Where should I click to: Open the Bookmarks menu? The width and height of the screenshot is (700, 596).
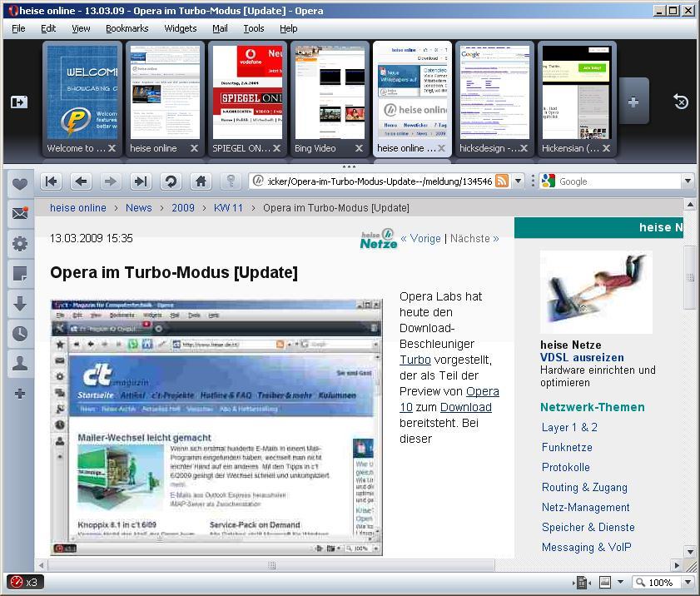click(127, 28)
